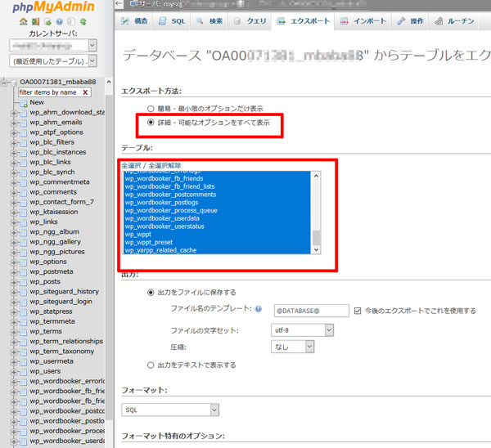Select wp_yarpp_related_cache in the table list
This screenshot has height=448, width=491.
217,250
